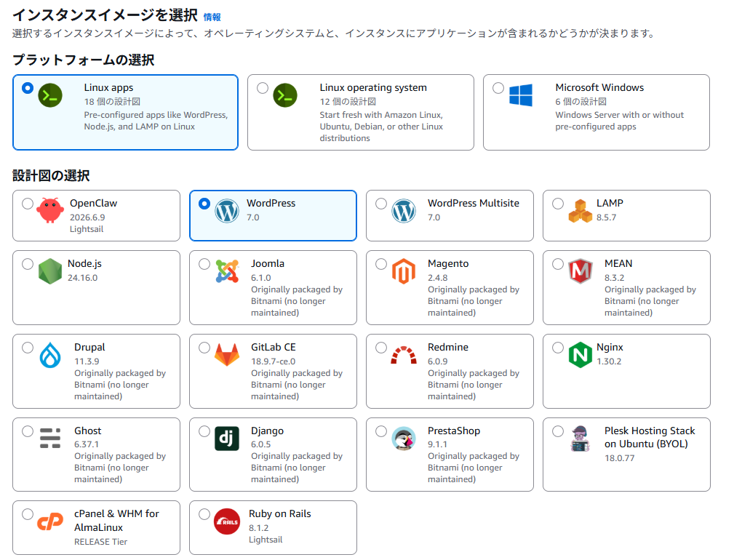The image size is (734, 560).
Task: Click the 'RELEASE Tier' text
Action: (100, 542)
